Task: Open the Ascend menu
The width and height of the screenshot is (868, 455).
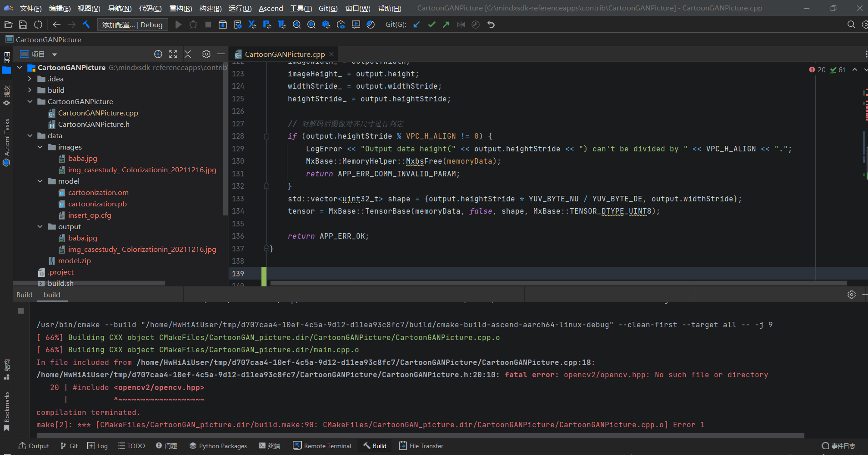Action: 271,8
